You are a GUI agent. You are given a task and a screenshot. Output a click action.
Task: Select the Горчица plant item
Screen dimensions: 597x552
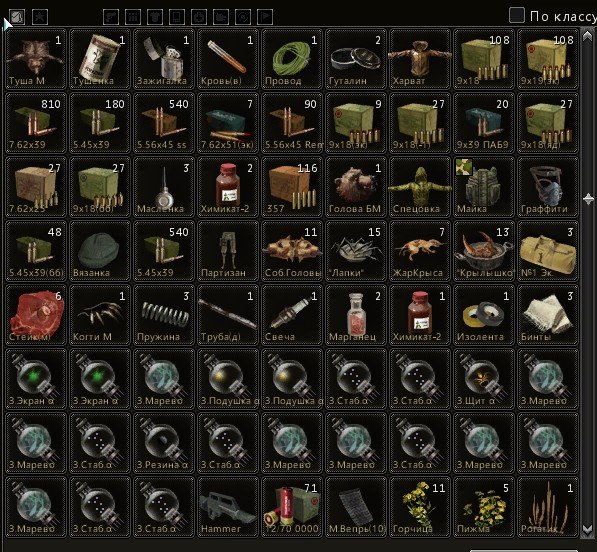(x=420, y=506)
